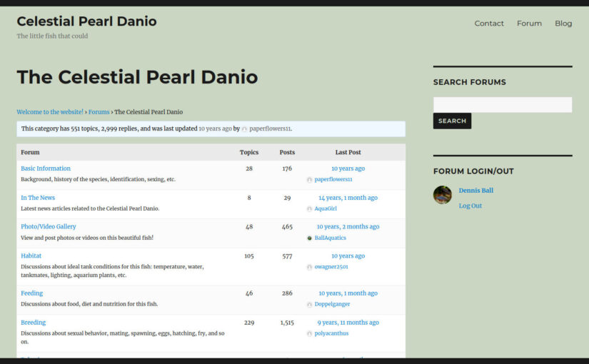This screenshot has width=589, height=364.
Task: Click the Breeding topics count 229
Action: click(x=249, y=323)
